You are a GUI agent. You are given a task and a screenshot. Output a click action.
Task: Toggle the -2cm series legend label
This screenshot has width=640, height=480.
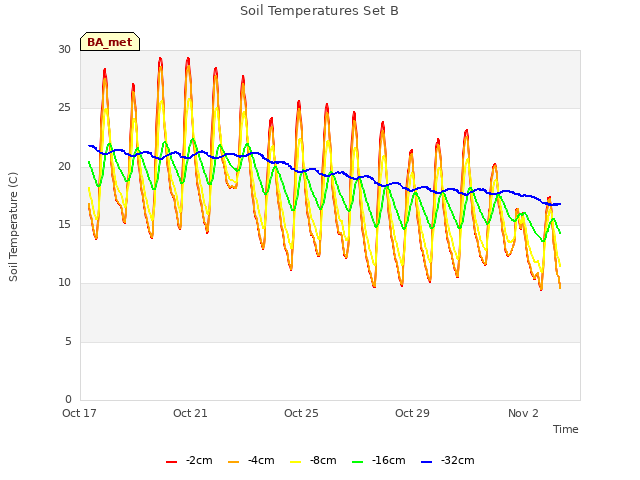point(199,460)
